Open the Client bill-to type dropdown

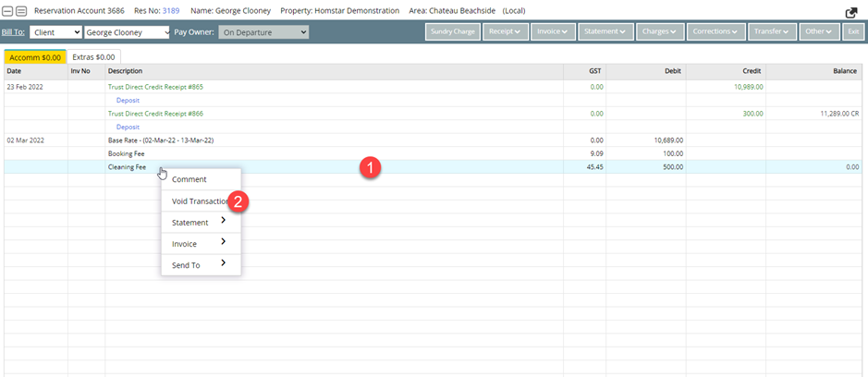[x=55, y=32]
